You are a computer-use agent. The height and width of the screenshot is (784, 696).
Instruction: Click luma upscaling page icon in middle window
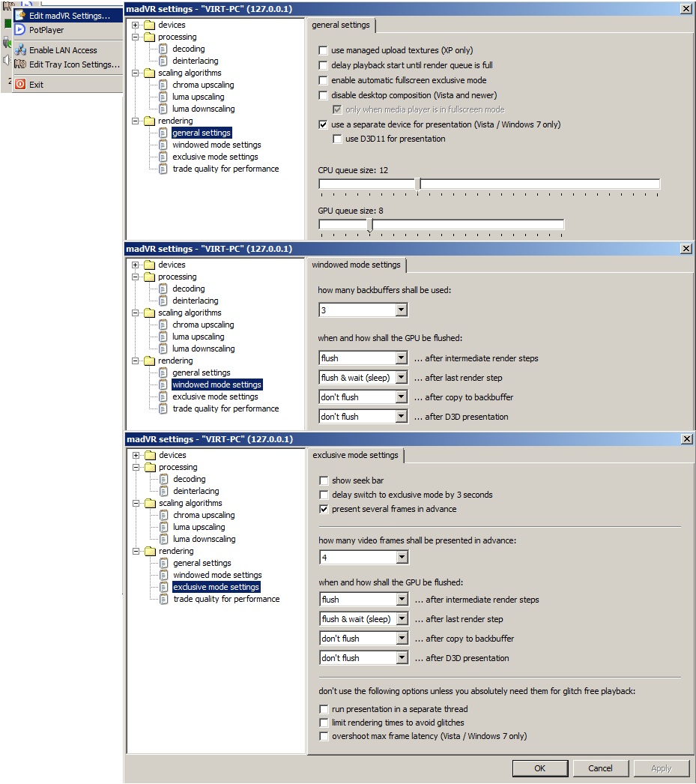(x=163, y=337)
